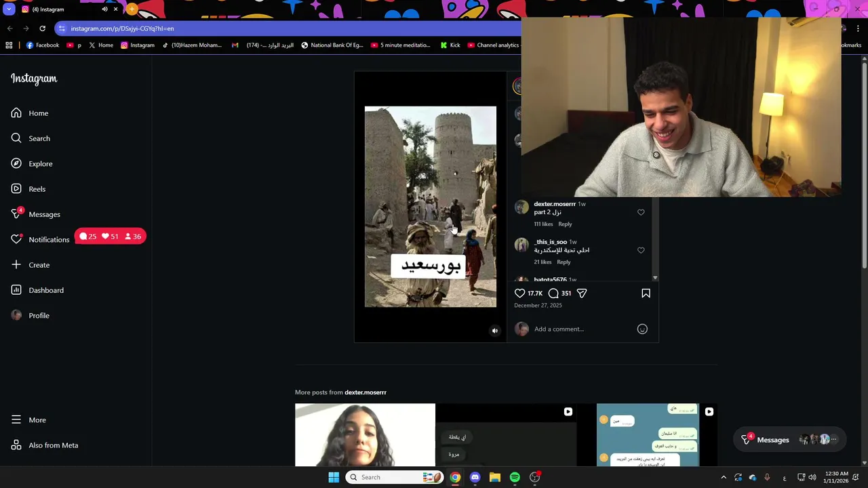This screenshot has height=488, width=868.
Task: Open Dashboard in sidebar
Action: tap(37, 290)
